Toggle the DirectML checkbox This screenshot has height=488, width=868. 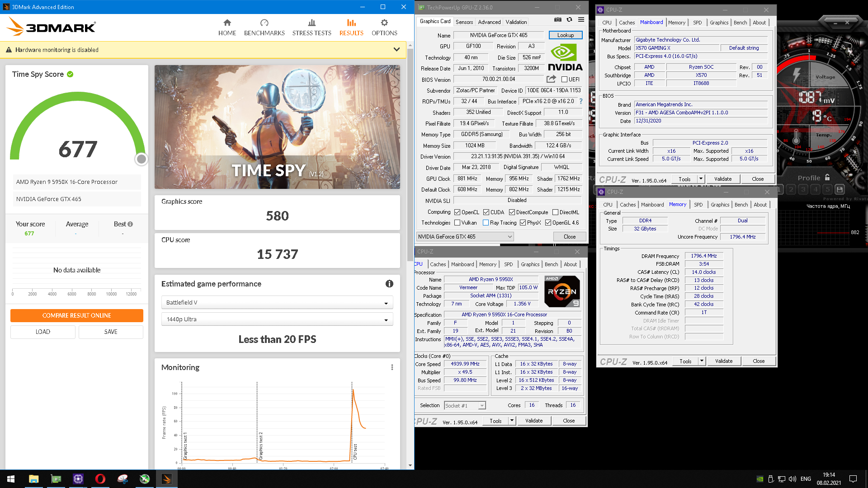[555, 212]
